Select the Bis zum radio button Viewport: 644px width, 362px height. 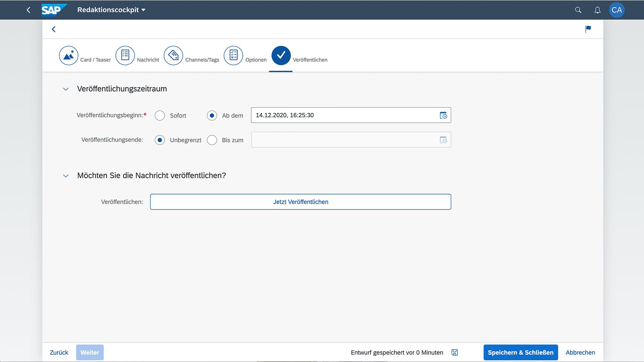coord(212,140)
